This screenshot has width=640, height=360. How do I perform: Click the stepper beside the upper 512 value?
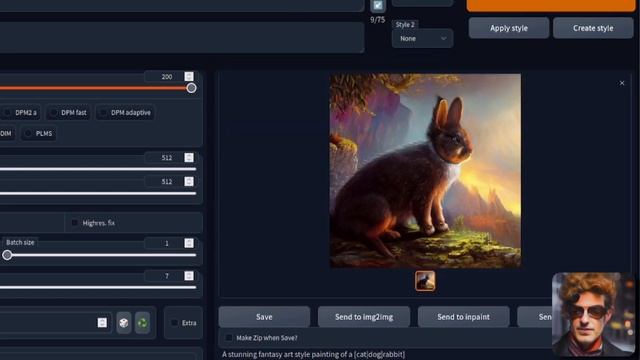click(x=189, y=158)
